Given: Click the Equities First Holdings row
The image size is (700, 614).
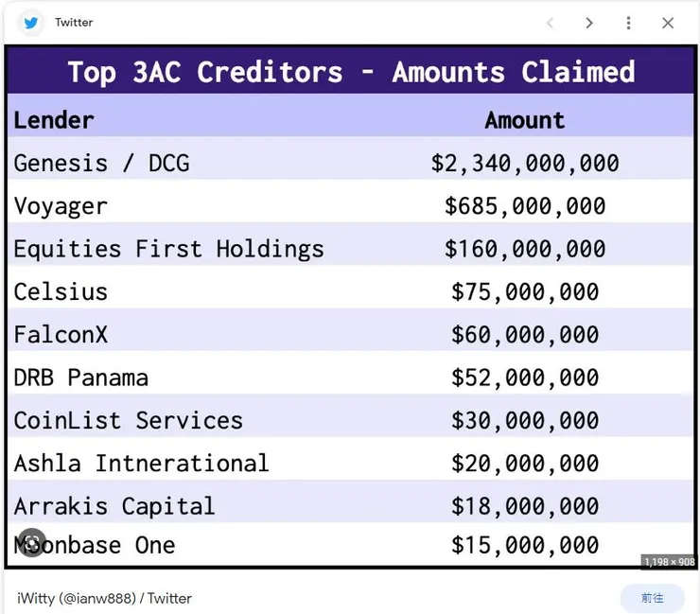Looking at the screenshot, I should (x=168, y=249).
